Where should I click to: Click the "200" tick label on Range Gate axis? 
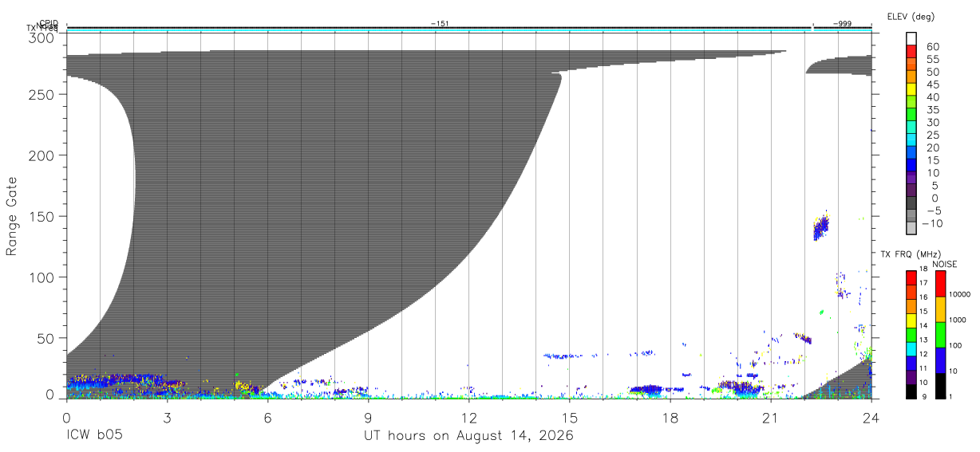click(41, 155)
